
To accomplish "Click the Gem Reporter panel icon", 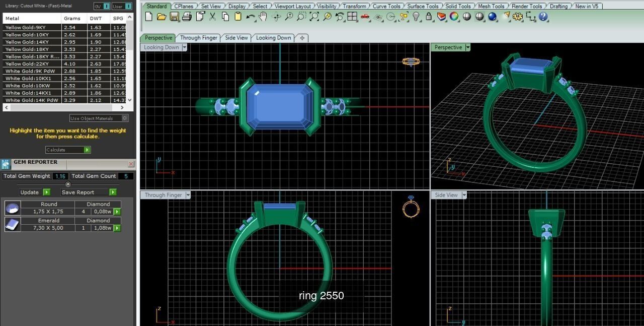I will coord(6,164).
